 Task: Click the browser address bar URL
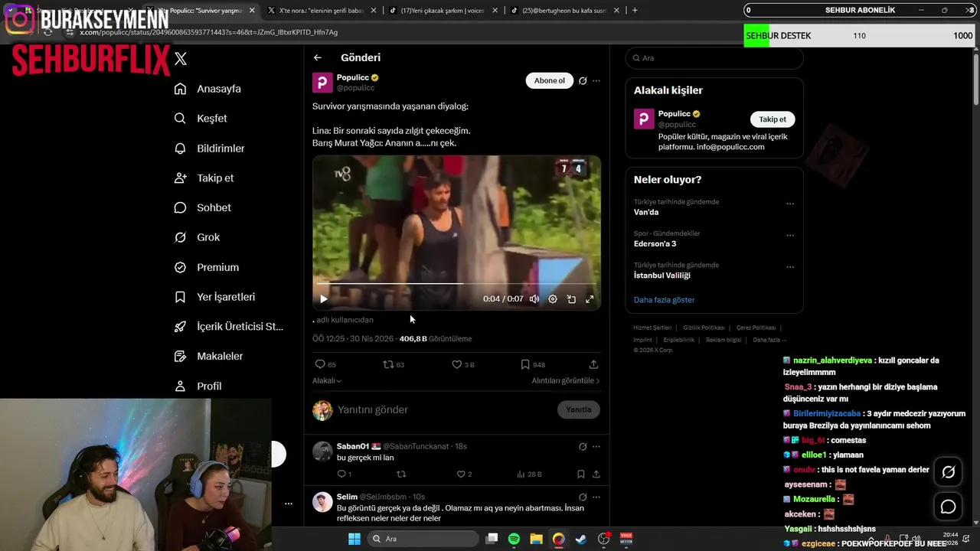[208, 33]
